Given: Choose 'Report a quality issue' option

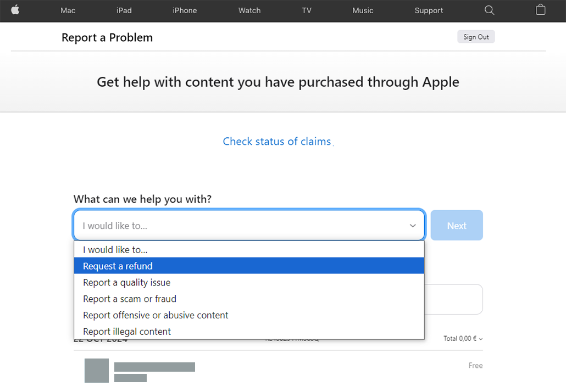Looking at the screenshot, I should point(249,283).
